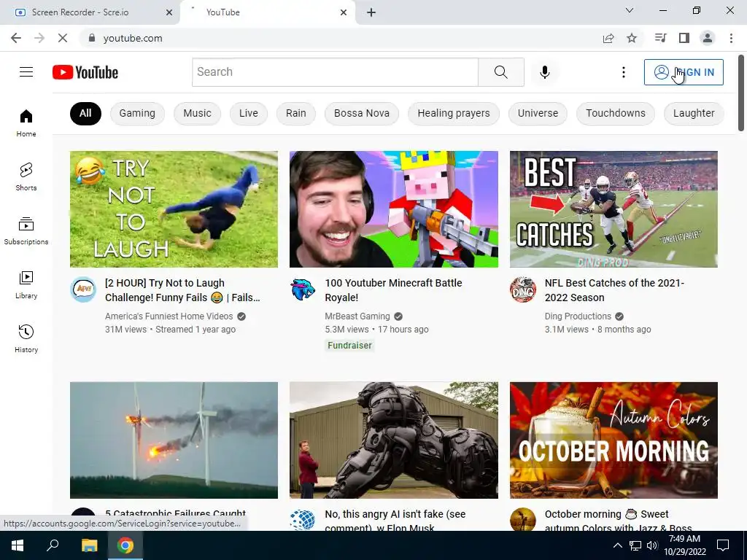Image resolution: width=747 pixels, height=560 pixels.
Task: Open File Explorer from the taskbar
Action: pos(89,545)
